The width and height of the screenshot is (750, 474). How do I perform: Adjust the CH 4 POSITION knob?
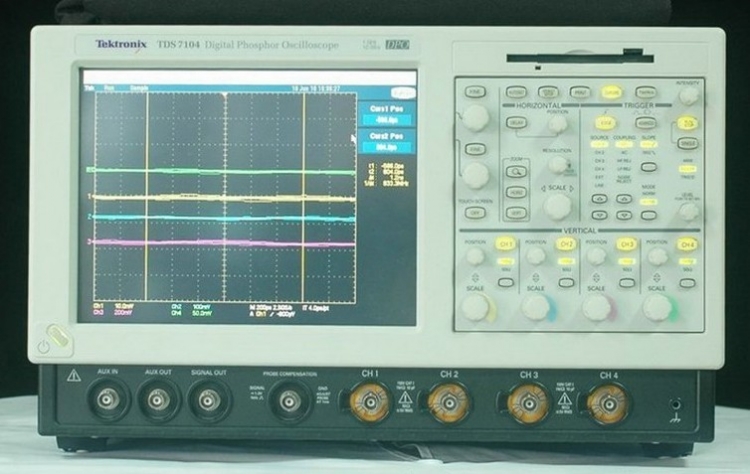pyautogui.click(x=657, y=257)
